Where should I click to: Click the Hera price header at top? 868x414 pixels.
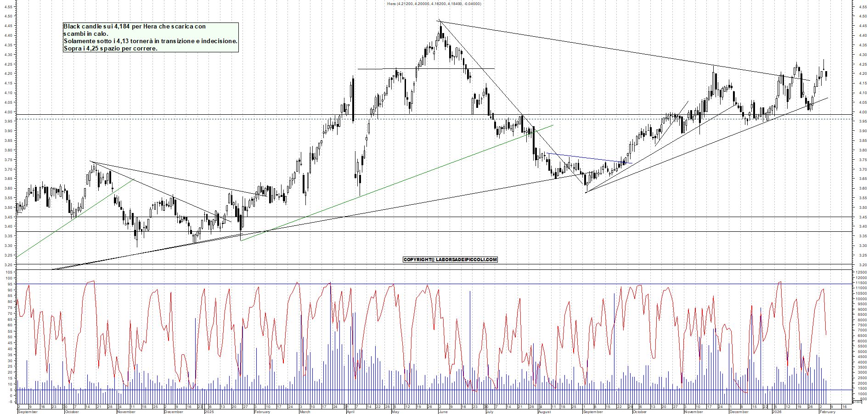point(434,4)
